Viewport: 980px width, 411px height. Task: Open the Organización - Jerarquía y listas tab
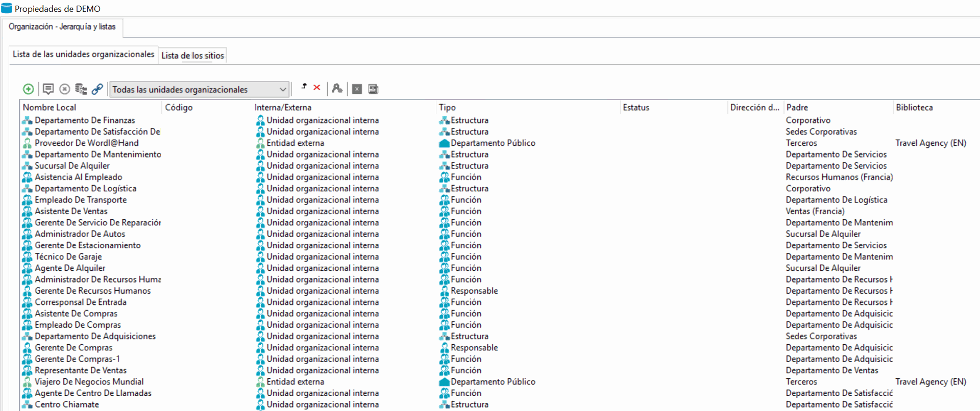tap(62, 27)
